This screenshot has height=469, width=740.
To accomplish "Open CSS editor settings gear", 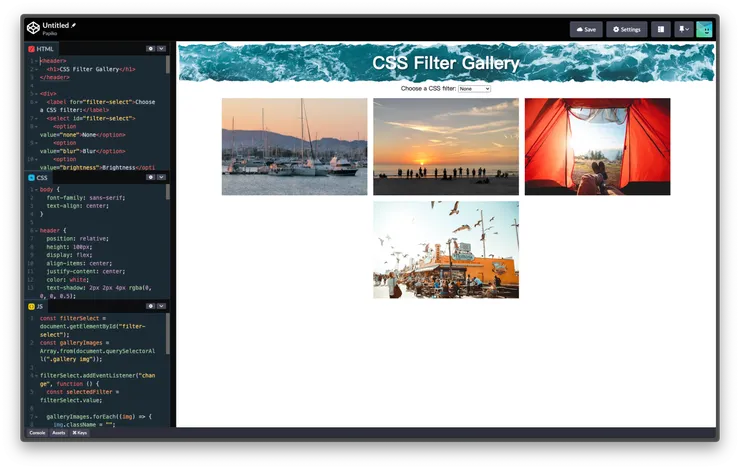I will 150,177.
